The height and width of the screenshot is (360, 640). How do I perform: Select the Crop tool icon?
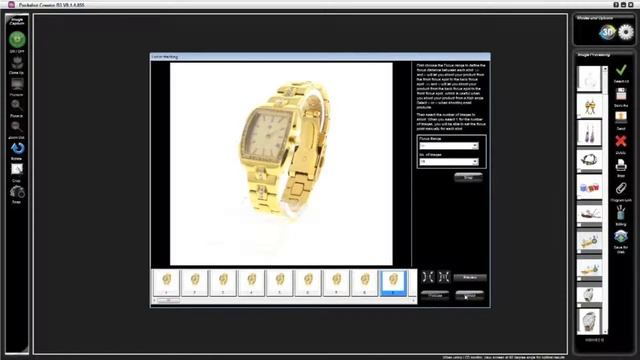tap(17, 169)
